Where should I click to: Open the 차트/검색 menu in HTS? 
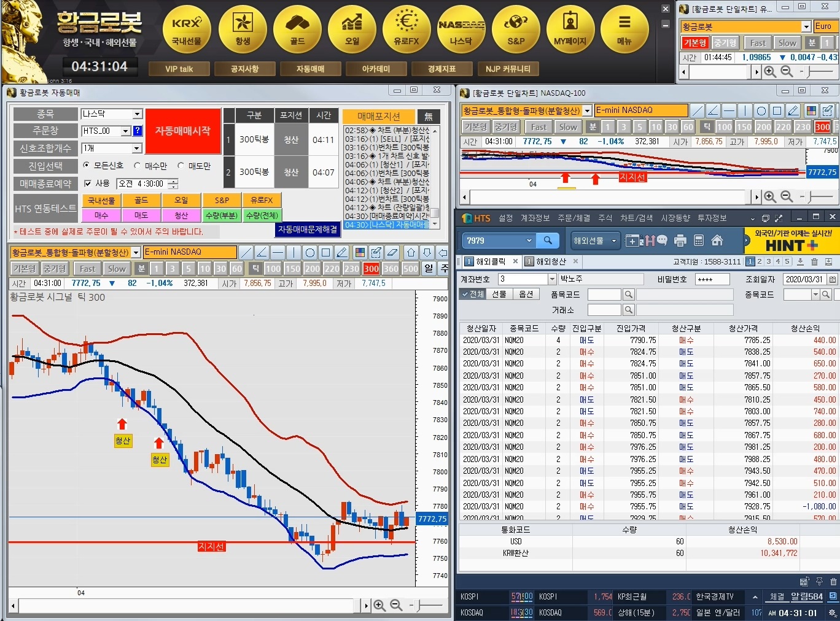click(637, 218)
